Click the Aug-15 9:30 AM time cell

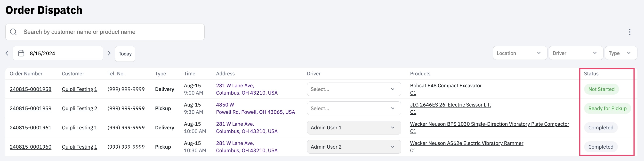pyautogui.click(x=193, y=108)
